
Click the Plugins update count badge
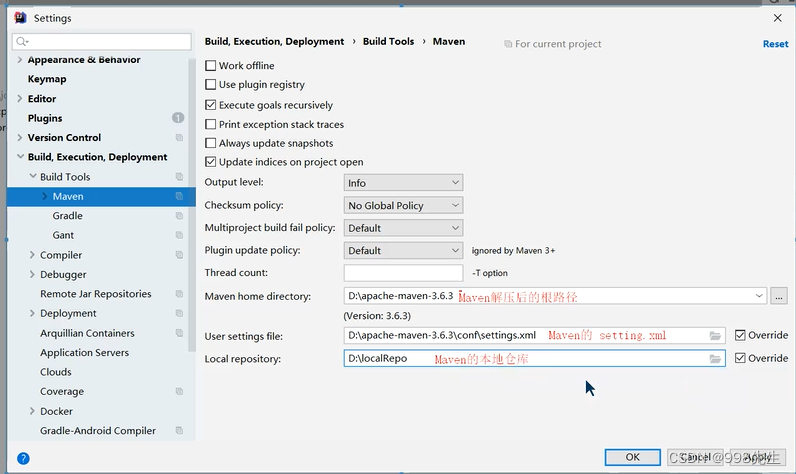(x=178, y=118)
